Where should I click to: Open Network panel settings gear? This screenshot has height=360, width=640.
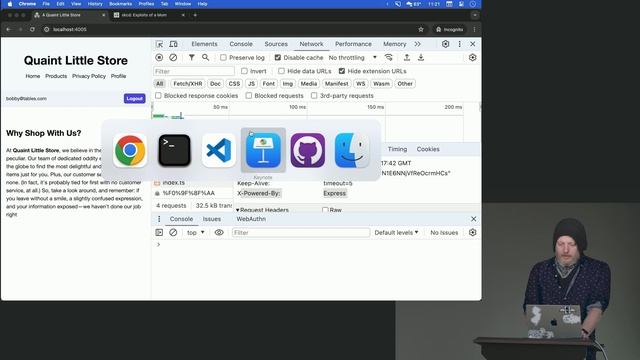click(x=473, y=58)
